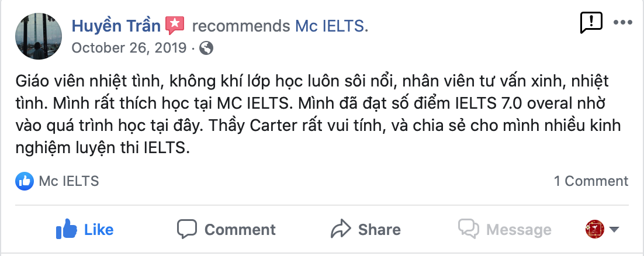Screen dimensions: 644x256
Task: Click the globe public privacy icon
Action: [x=206, y=49]
